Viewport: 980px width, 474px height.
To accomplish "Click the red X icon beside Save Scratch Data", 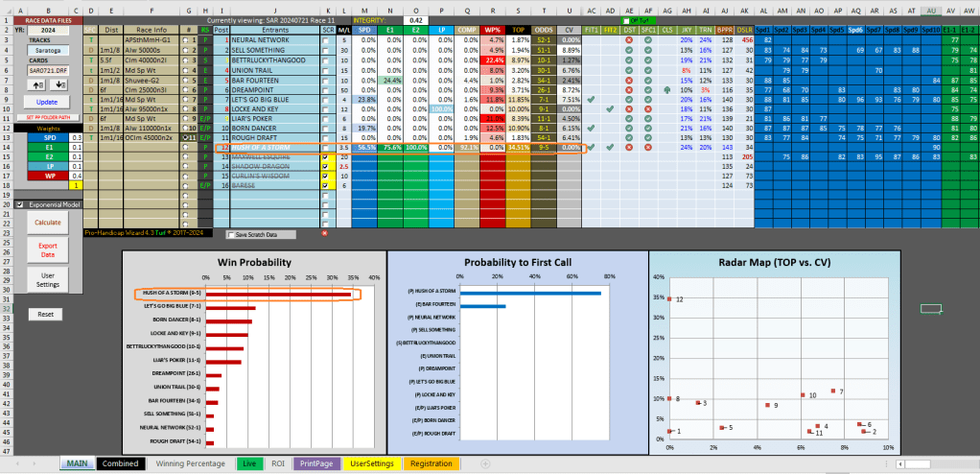I will (324, 233).
